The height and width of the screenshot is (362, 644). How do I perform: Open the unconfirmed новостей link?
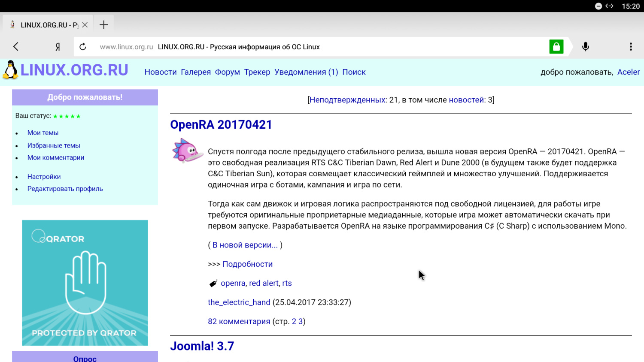466,100
